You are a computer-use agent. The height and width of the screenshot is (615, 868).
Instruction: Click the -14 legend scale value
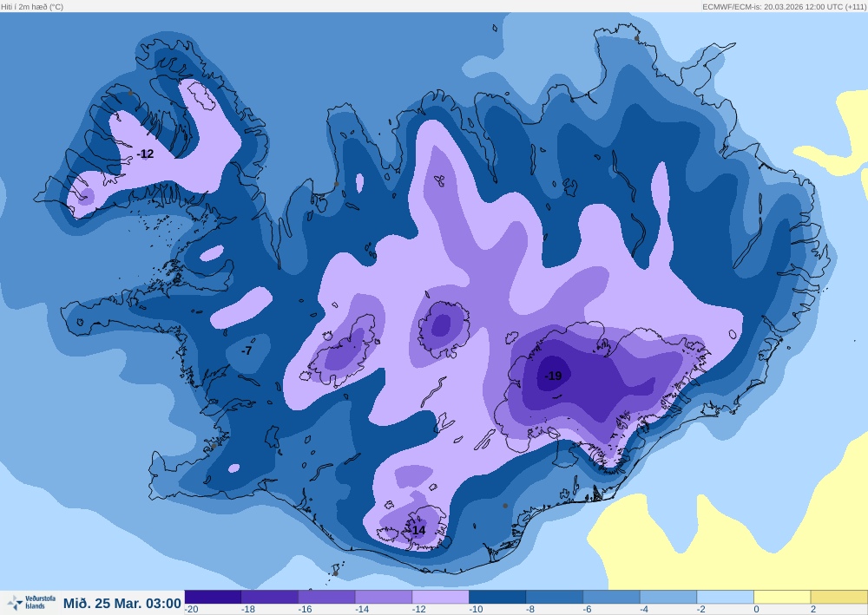[x=362, y=610]
